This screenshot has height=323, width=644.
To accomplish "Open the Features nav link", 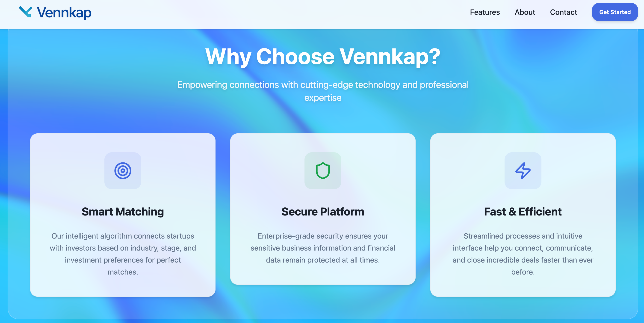I will pos(484,12).
